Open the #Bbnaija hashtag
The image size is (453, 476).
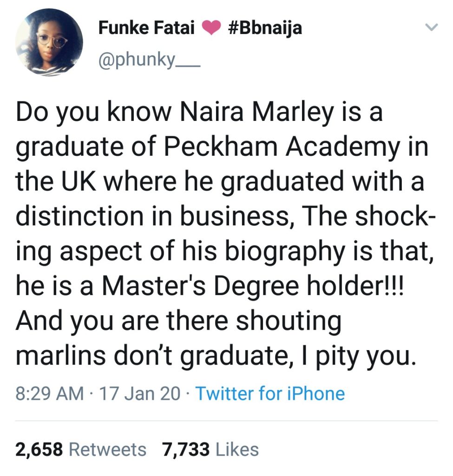(265, 28)
